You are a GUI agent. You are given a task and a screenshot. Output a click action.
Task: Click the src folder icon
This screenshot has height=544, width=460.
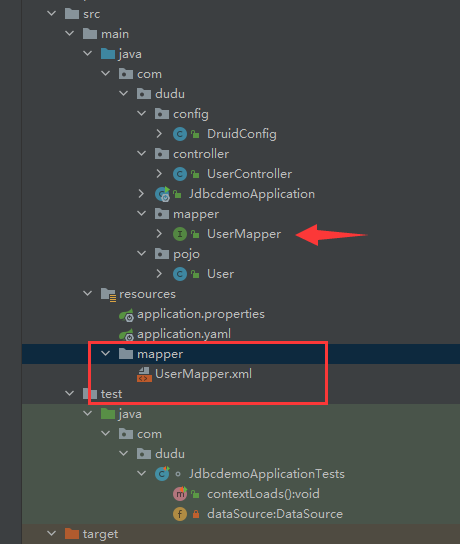click(72, 14)
